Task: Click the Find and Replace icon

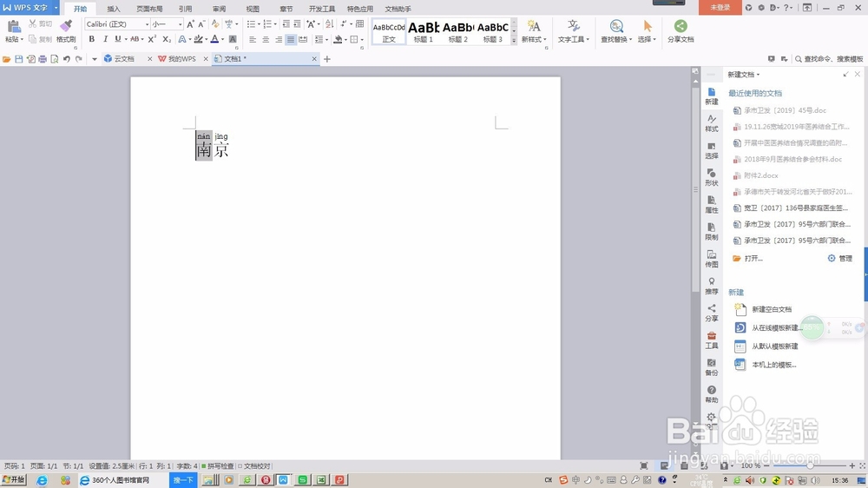Action: pyautogui.click(x=616, y=26)
